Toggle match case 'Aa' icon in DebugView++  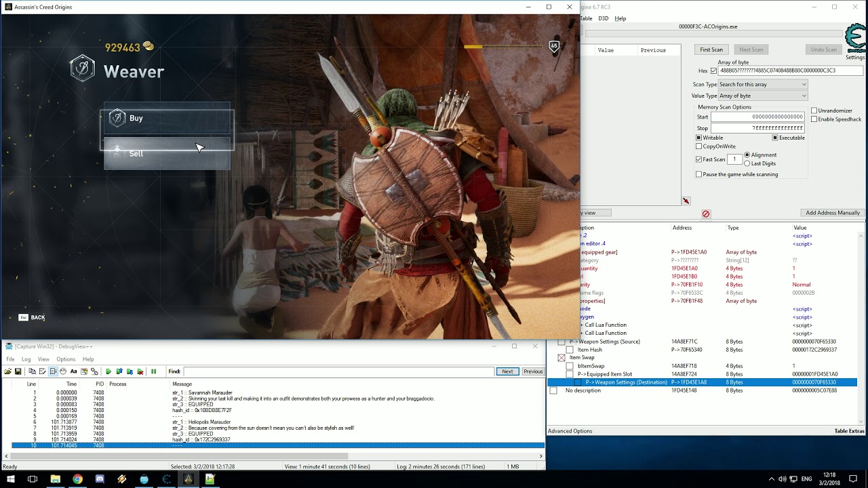pyautogui.click(x=74, y=371)
